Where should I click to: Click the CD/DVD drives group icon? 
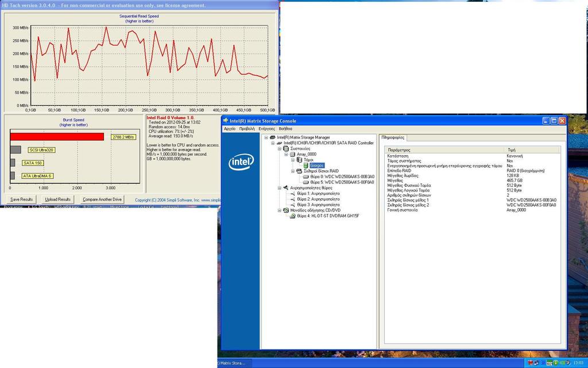[x=286, y=210]
